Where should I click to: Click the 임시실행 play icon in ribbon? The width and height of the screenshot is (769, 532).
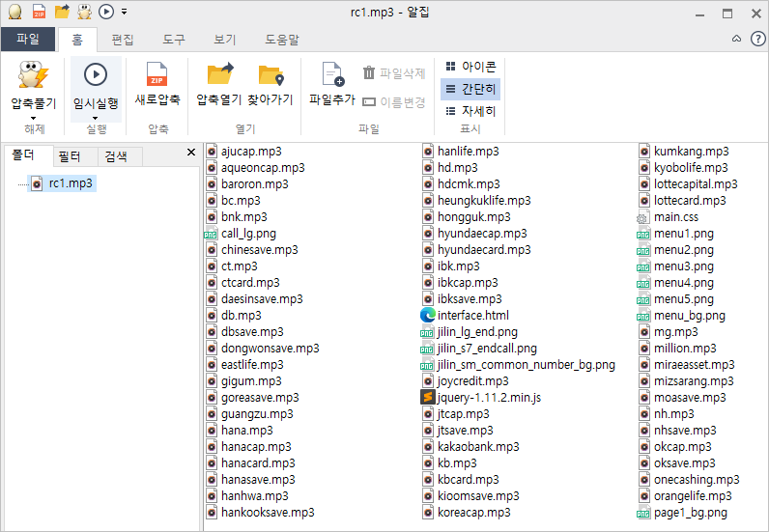pyautogui.click(x=96, y=74)
